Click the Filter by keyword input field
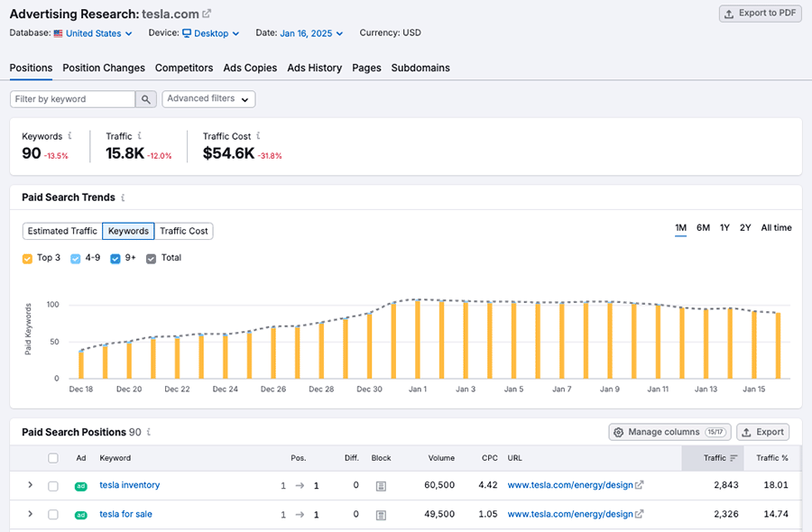Screen dimensions: 812x532 point(72,98)
